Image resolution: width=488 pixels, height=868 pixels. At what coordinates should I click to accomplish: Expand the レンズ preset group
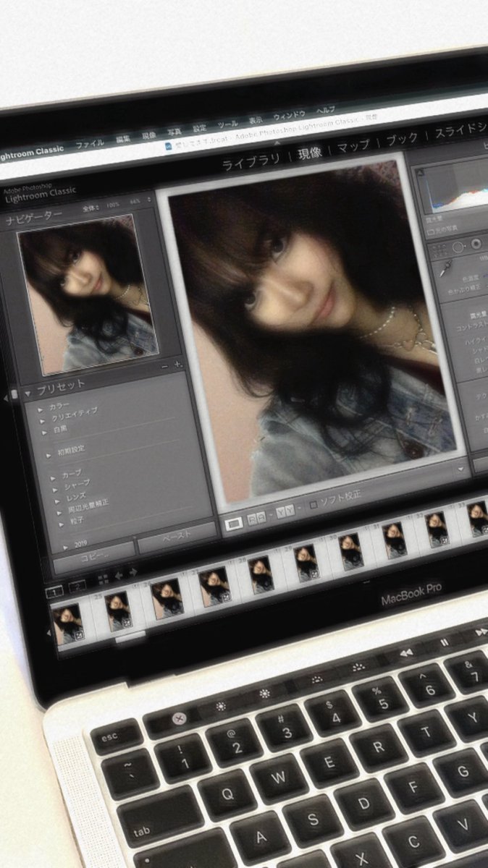click(x=58, y=501)
